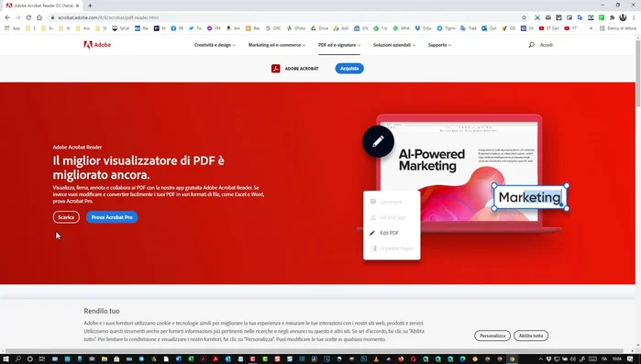Click the Adobe Acrobat red product icon

pos(275,69)
